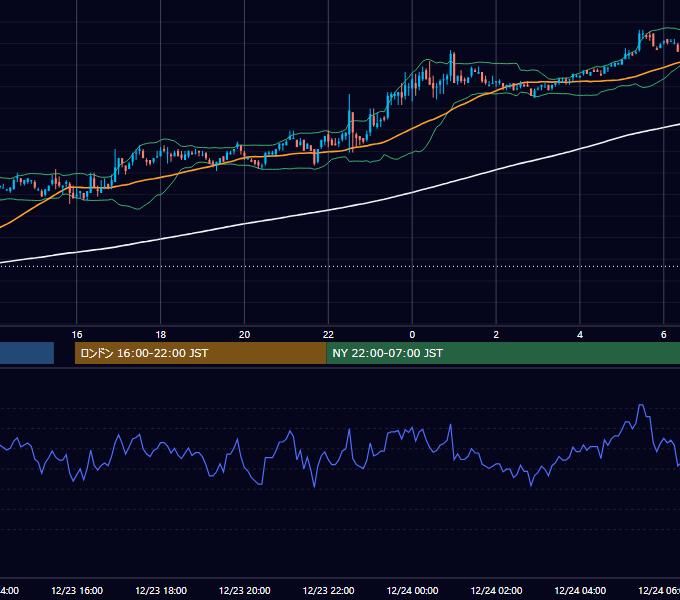This screenshot has width=680, height=600.
Task: Click the 12/24 02:00 date label
Action: tap(496, 590)
